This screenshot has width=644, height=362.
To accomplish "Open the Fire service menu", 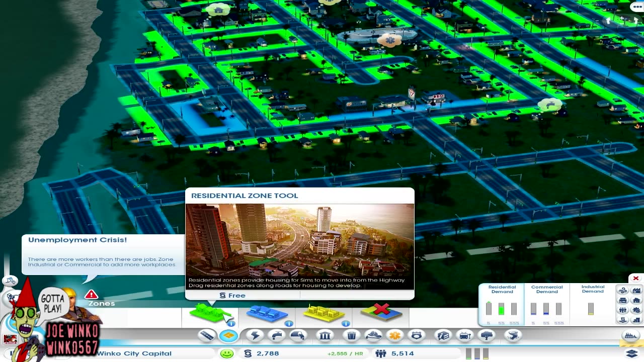I will (373, 335).
